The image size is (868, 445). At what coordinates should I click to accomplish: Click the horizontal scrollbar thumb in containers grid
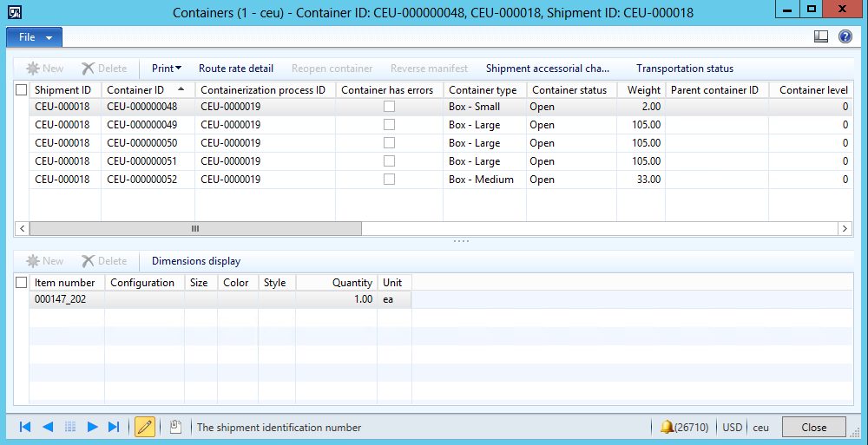click(x=195, y=228)
